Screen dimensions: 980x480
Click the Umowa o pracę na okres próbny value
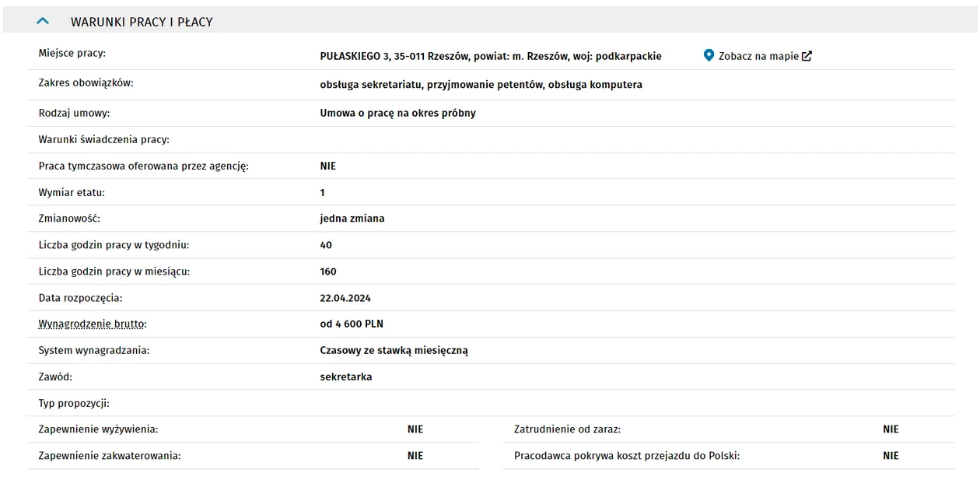coord(398,113)
